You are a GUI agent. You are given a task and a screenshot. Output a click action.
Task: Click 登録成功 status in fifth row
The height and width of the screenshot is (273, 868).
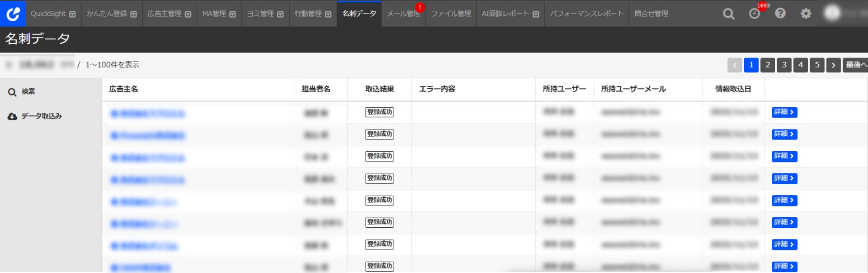point(380,200)
